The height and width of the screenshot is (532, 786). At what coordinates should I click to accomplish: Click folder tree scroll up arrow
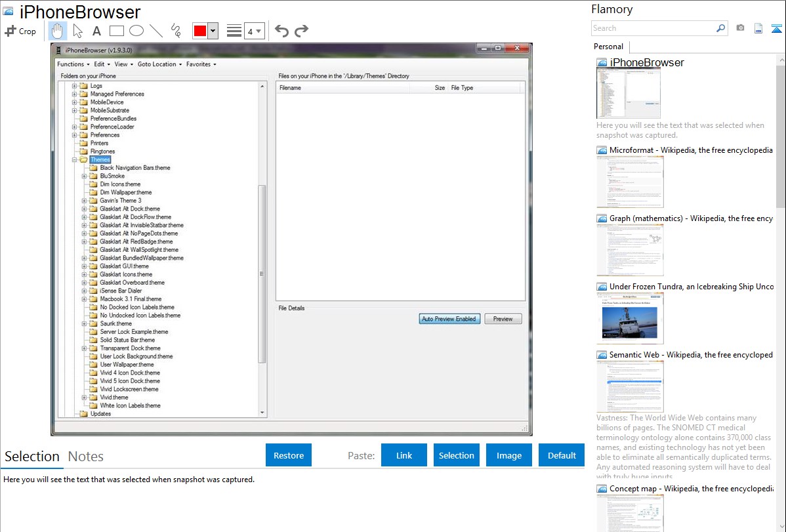[262, 86]
